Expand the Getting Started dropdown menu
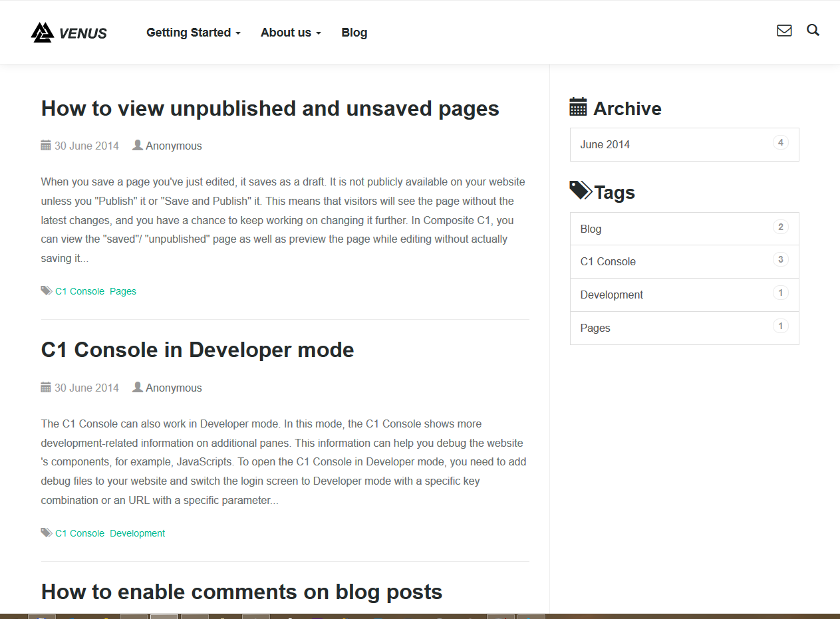840x619 pixels. tap(193, 33)
